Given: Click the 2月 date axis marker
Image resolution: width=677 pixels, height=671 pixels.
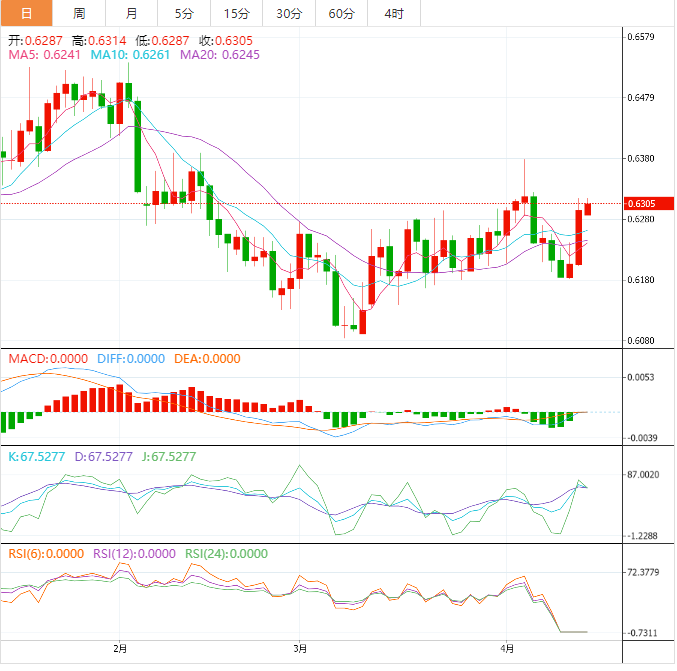Looking at the screenshot, I should tap(120, 649).
